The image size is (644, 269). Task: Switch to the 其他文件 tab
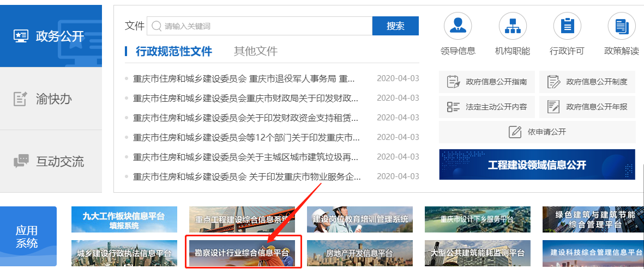(256, 52)
